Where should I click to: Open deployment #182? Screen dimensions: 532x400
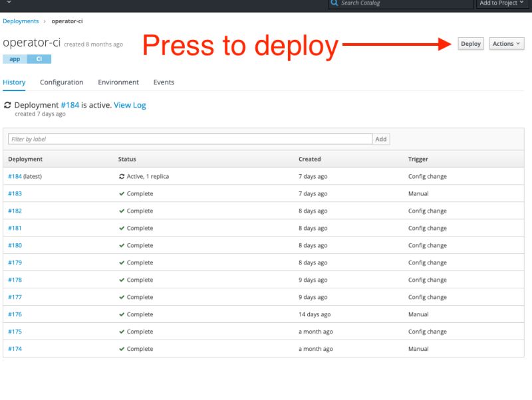[15, 211]
